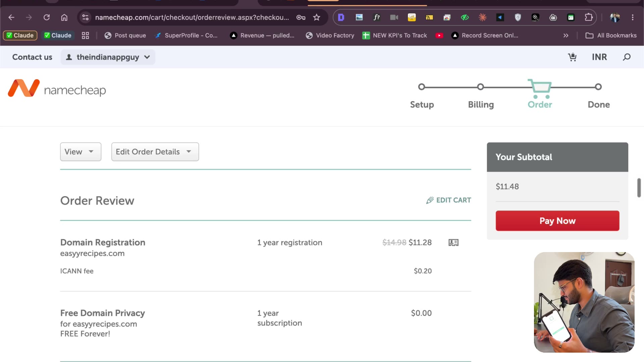Open the blue arrow extension icon
Screen dimensions: 644x362
point(500,17)
